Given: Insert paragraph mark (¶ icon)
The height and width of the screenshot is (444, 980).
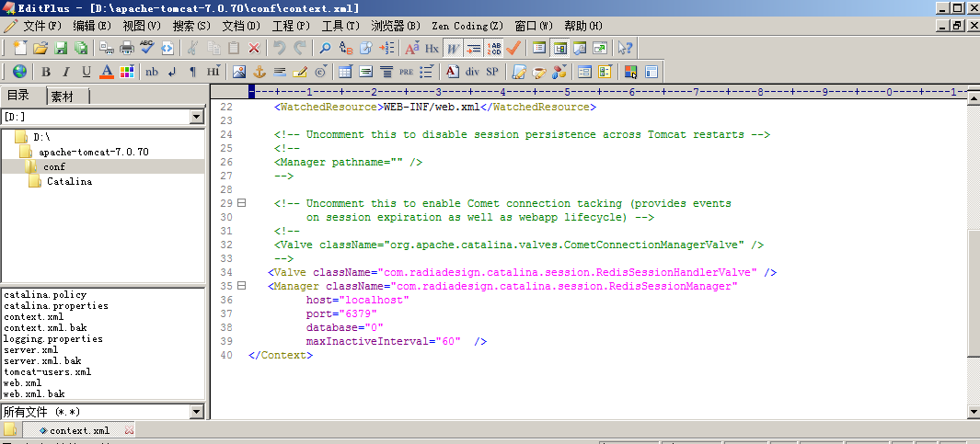Looking at the screenshot, I should click(192, 71).
